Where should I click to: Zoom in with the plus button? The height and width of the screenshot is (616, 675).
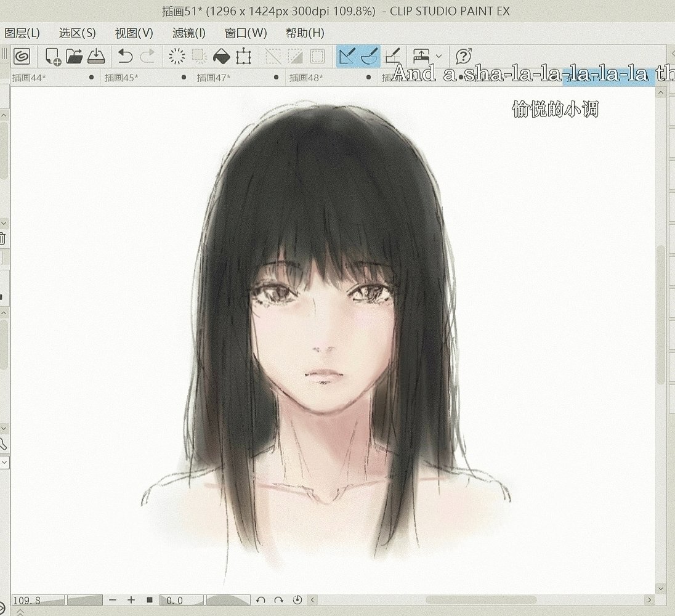(x=131, y=599)
